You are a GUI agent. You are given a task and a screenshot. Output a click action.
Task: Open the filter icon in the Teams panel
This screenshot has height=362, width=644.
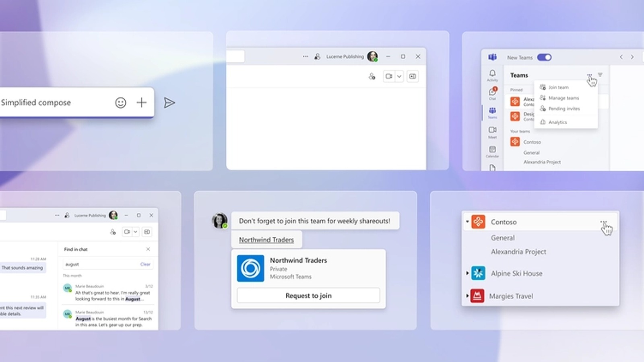tap(600, 74)
